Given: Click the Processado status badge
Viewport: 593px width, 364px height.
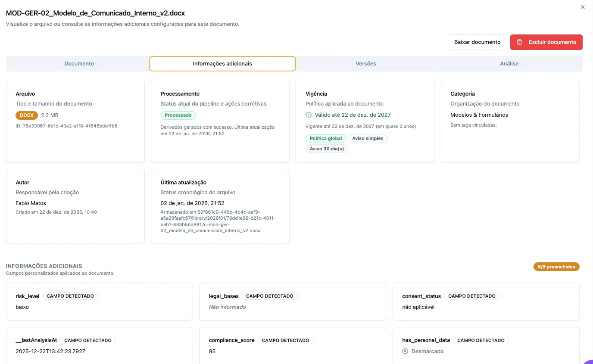Looking at the screenshot, I should pos(178,115).
